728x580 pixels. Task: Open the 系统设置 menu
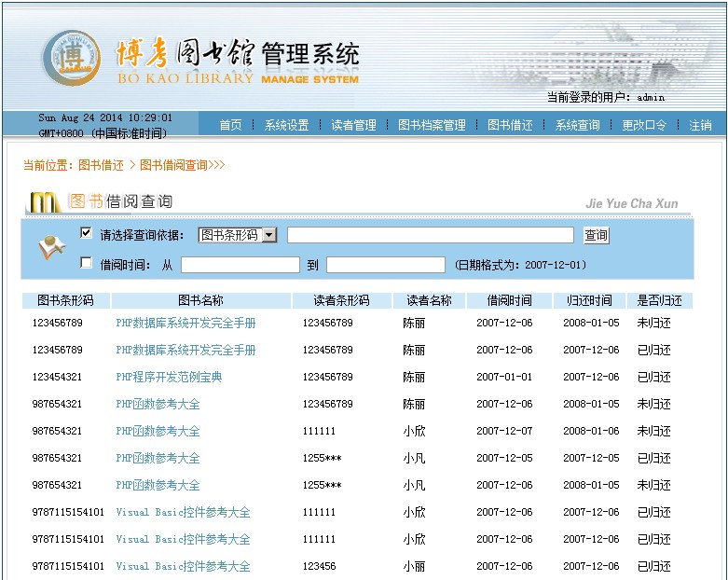(x=286, y=125)
